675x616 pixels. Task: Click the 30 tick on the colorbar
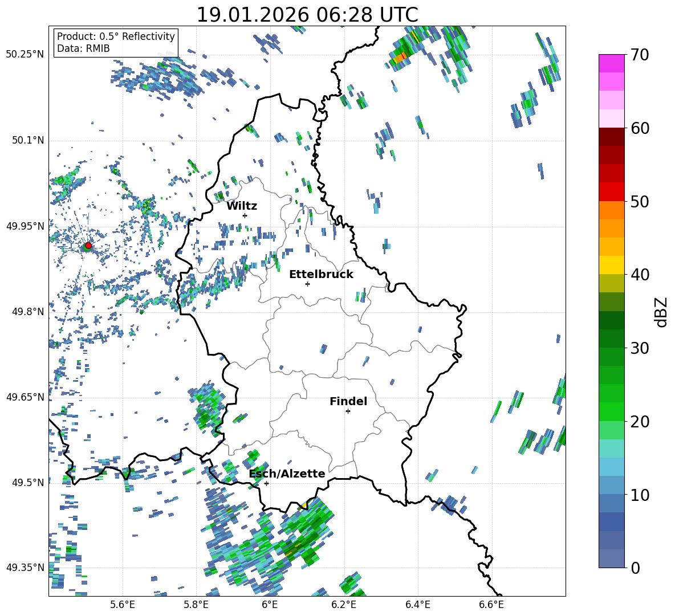click(x=640, y=348)
